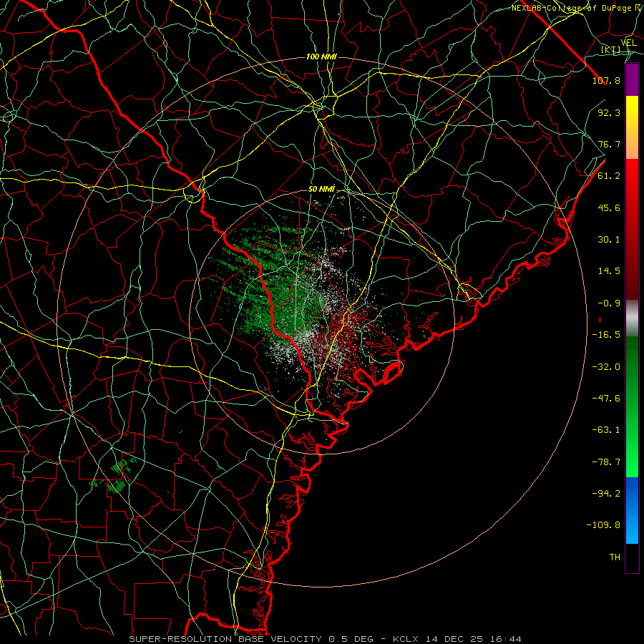
Task: Select the 14.5 value on velocity scale
Action: coord(609,271)
